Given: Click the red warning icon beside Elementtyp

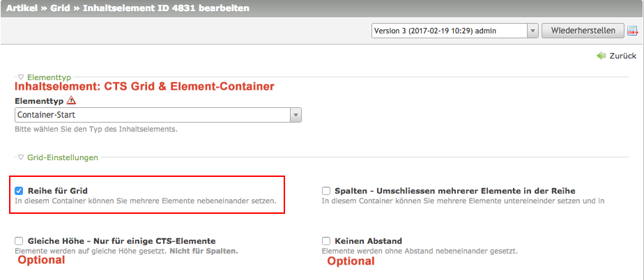Looking at the screenshot, I should tap(71, 100).
